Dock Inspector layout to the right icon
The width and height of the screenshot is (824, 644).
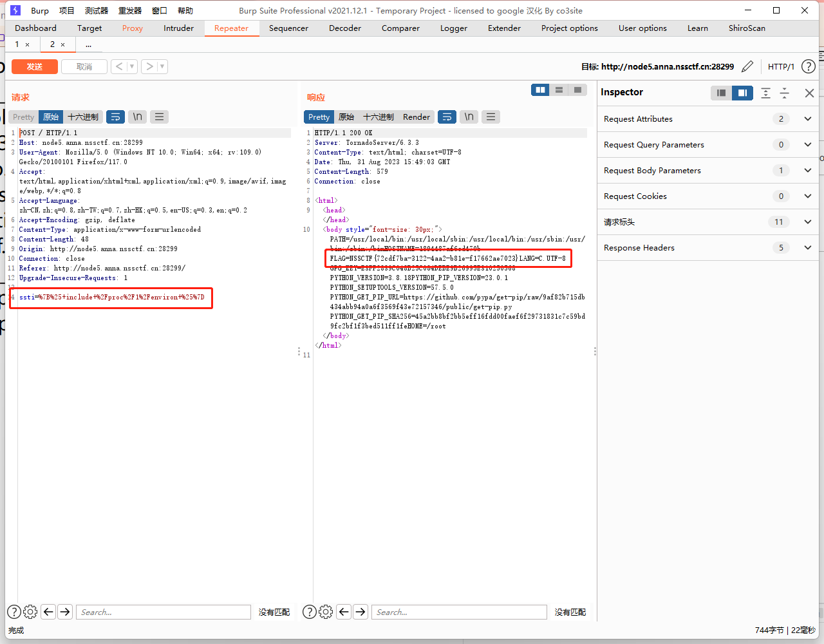[742, 93]
